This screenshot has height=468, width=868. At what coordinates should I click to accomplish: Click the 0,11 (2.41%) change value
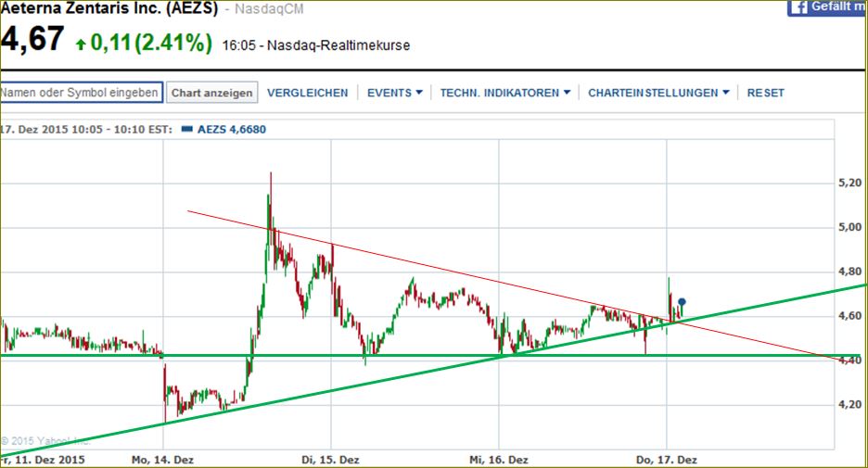(151, 43)
